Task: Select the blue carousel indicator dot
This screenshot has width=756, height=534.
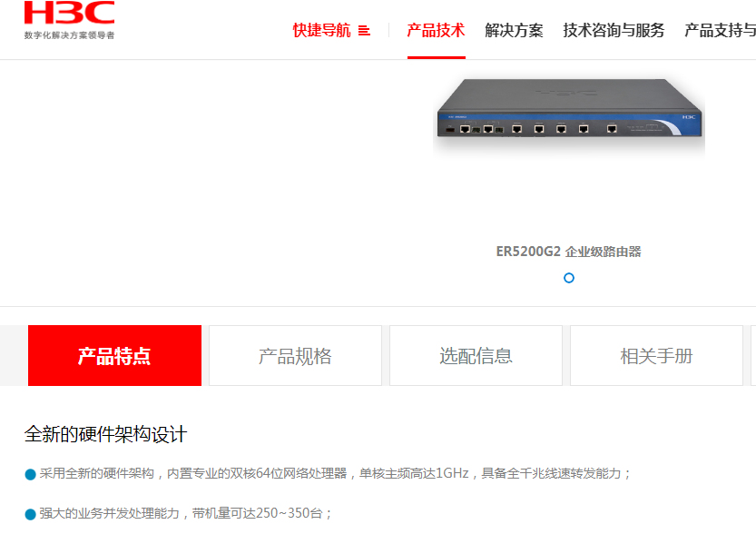Action: [569, 278]
